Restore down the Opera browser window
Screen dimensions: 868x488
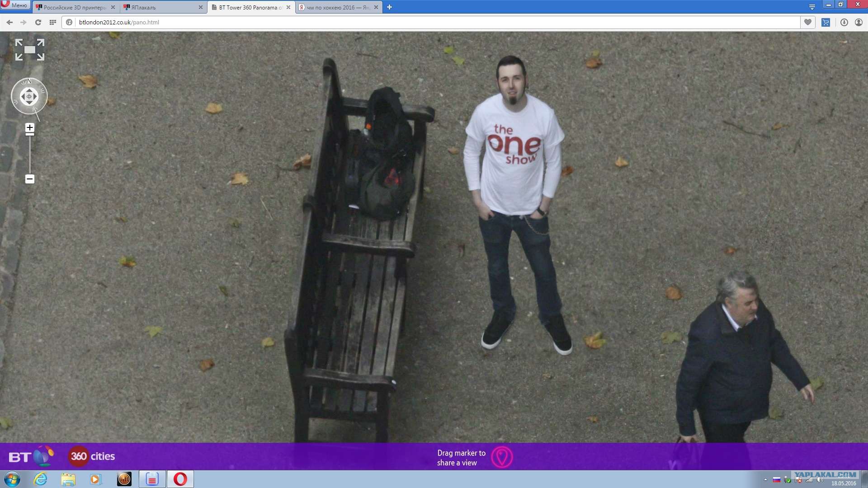click(x=841, y=5)
